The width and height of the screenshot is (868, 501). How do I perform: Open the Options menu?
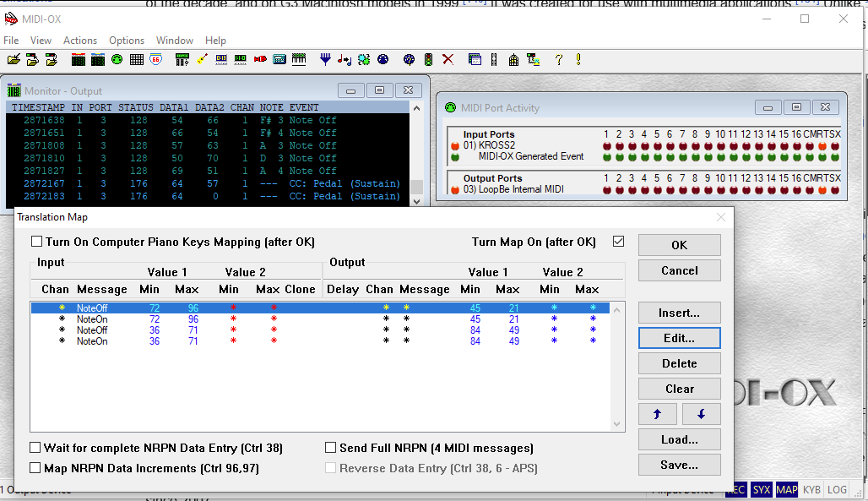click(127, 41)
